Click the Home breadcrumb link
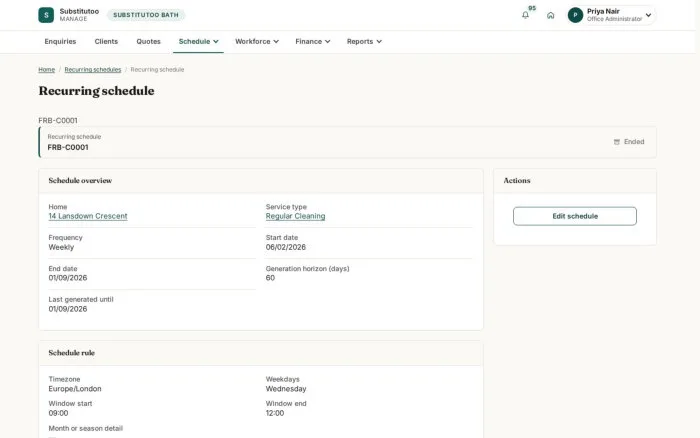This screenshot has width=700, height=438. pyautogui.click(x=46, y=70)
